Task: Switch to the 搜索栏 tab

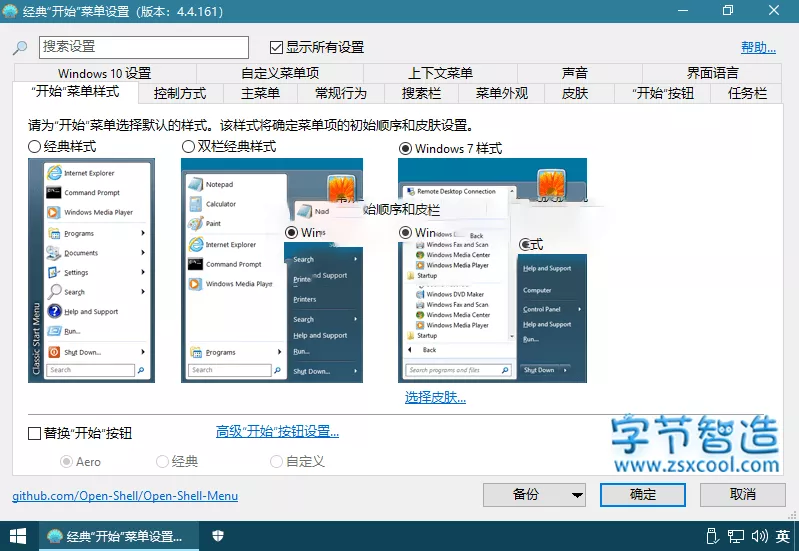Action: click(x=421, y=93)
